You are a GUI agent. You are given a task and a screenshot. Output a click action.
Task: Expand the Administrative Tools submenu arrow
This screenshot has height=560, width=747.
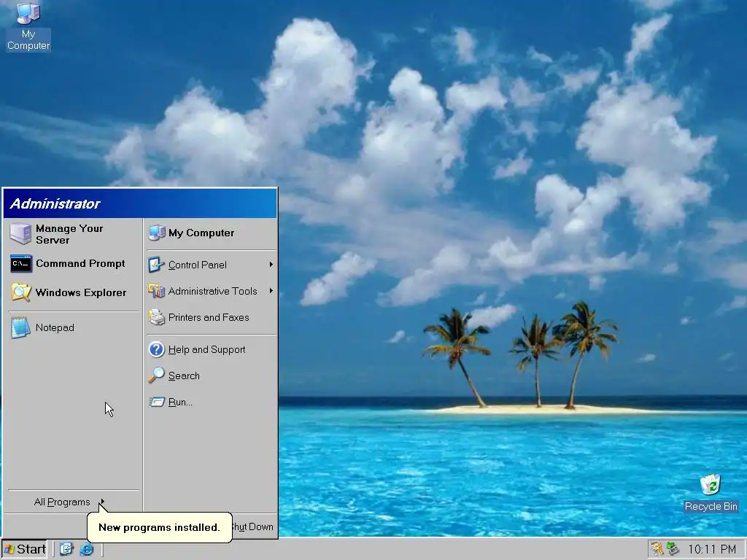coord(271,290)
